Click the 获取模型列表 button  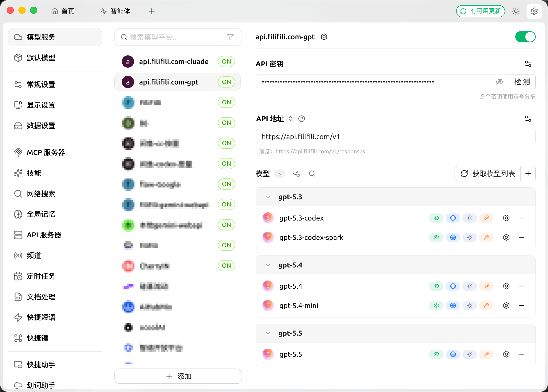point(487,174)
